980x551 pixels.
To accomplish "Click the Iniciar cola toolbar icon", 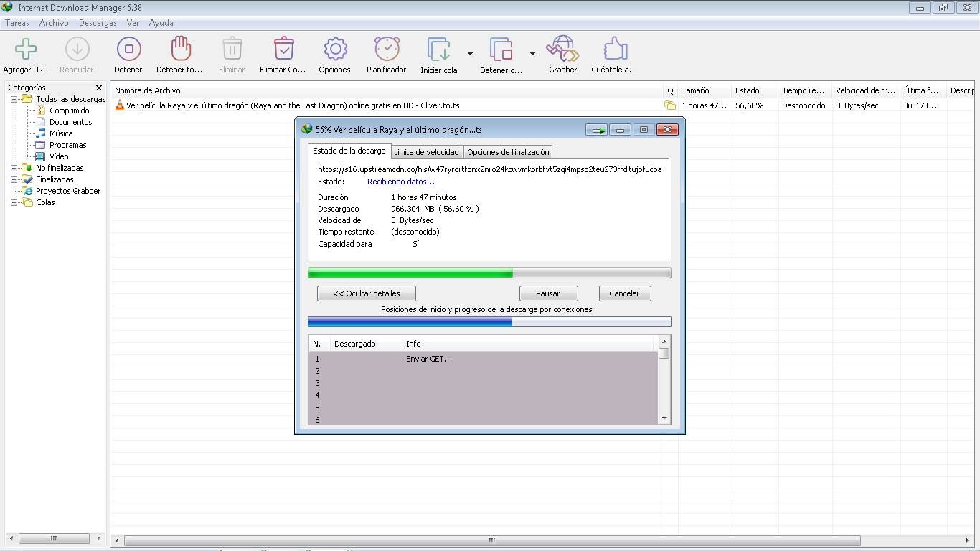I will [x=439, y=49].
